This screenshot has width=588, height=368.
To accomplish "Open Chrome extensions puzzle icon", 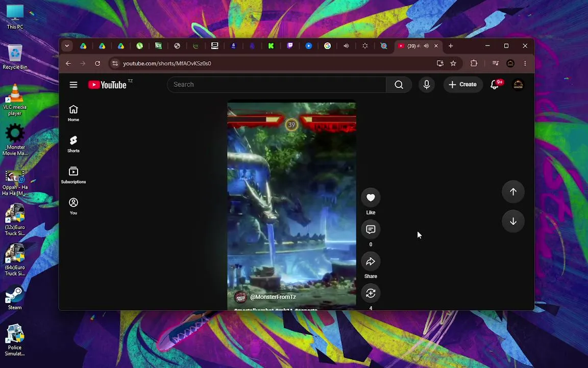I will 474,63.
